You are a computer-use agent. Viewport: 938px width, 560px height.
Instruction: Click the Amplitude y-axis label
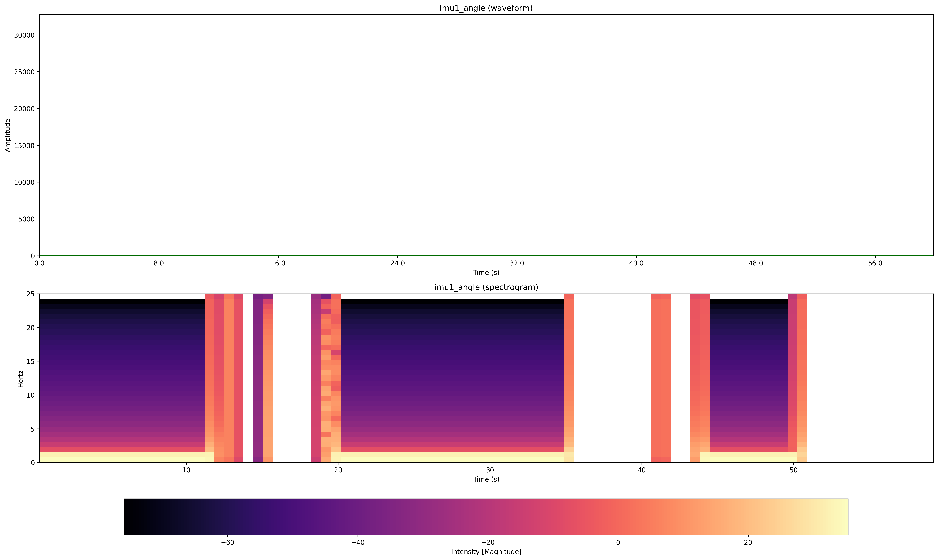(x=8, y=135)
